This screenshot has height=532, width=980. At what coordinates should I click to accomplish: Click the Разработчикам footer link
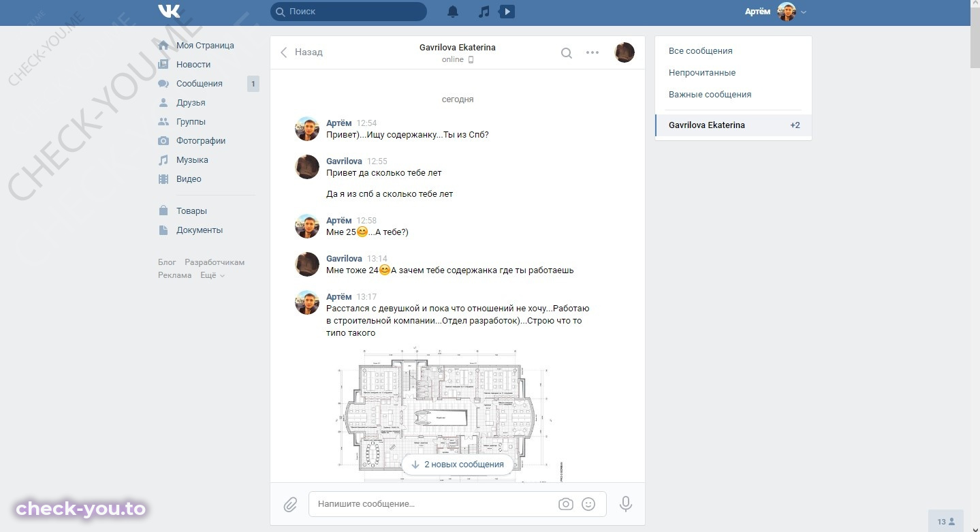(x=215, y=262)
